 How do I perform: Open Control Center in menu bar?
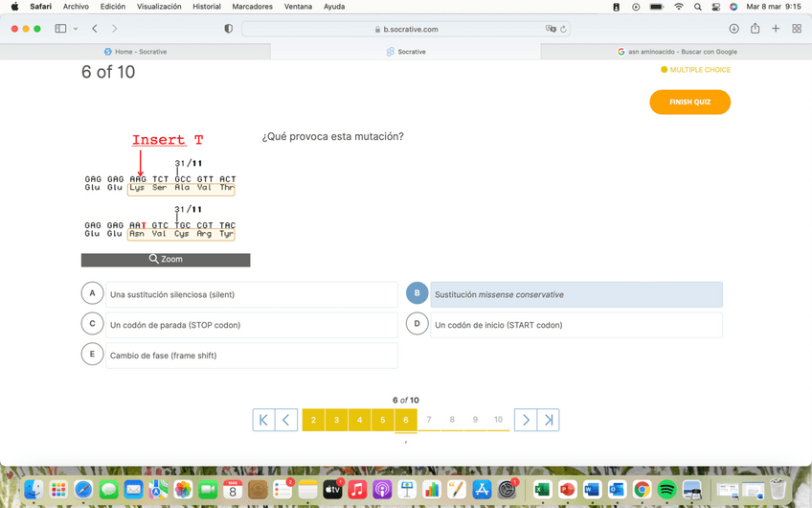[716, 7]
